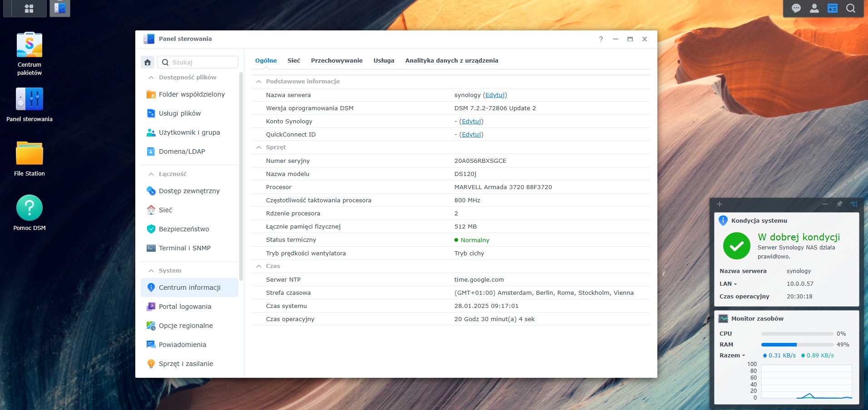The width and height of the screenshot is (868, 410).
Task: Collapse the Sprzęt section
Action: tap(259, 147)
